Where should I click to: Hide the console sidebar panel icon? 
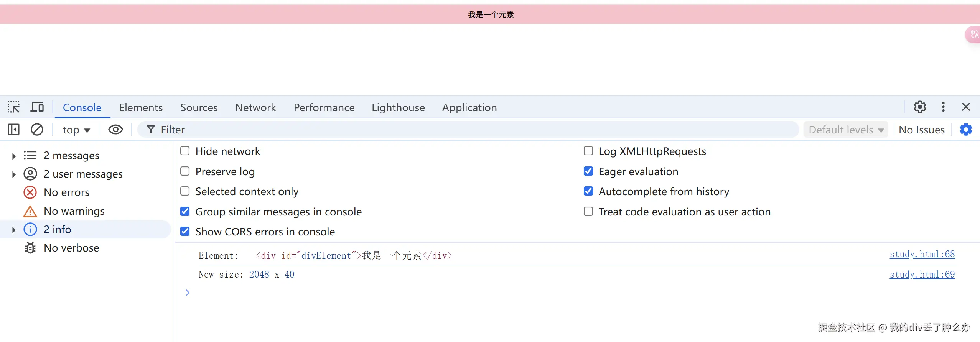(x=13, y=130)
